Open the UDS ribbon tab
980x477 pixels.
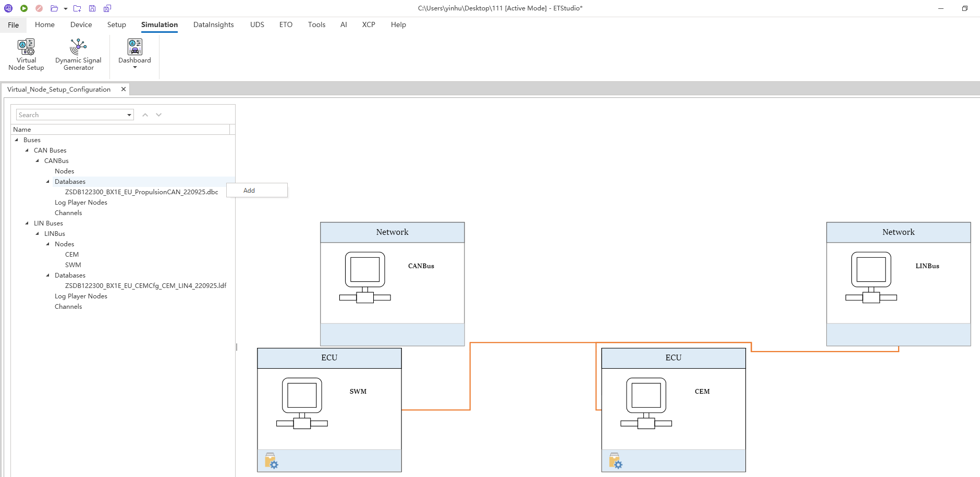(257, 24)
